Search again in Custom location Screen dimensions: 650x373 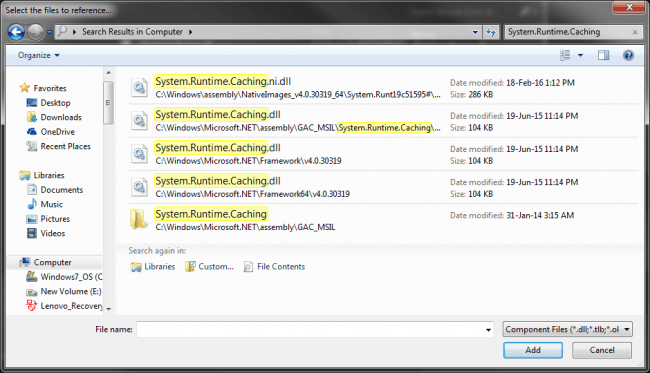pyautogui.click(x=210, y=266)
